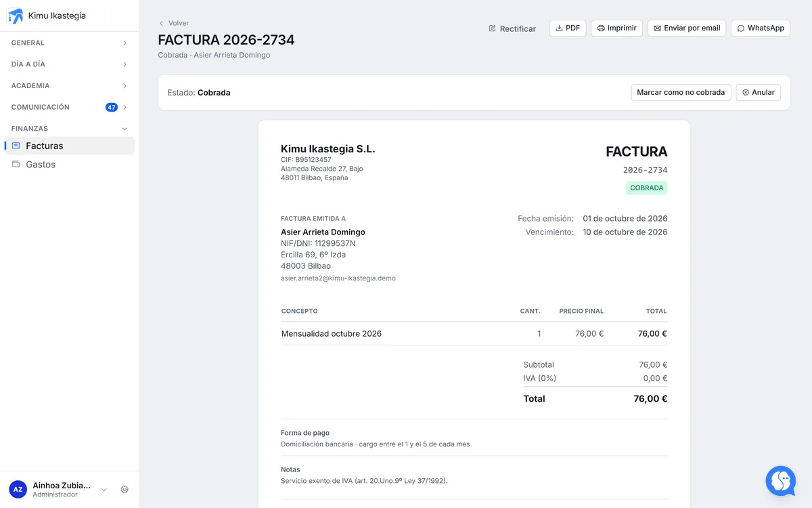Click the Kimu Ikastegia S.L. company name

328,149
